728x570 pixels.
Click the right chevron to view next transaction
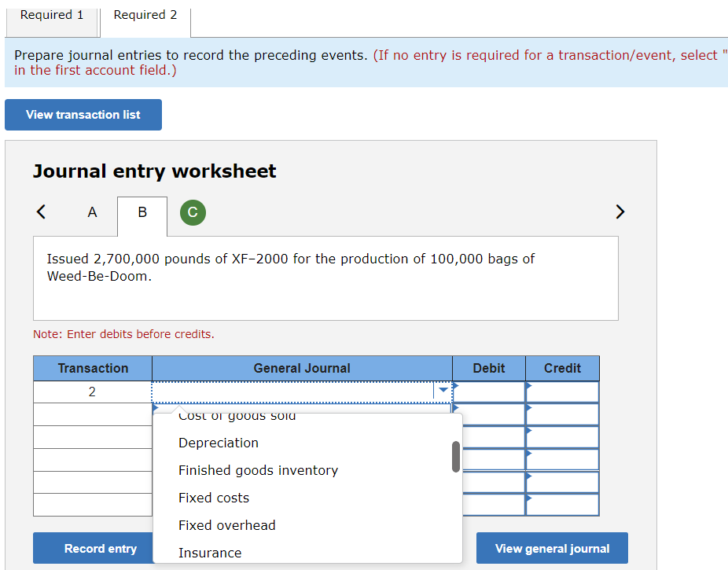click(x=620, y=211)
